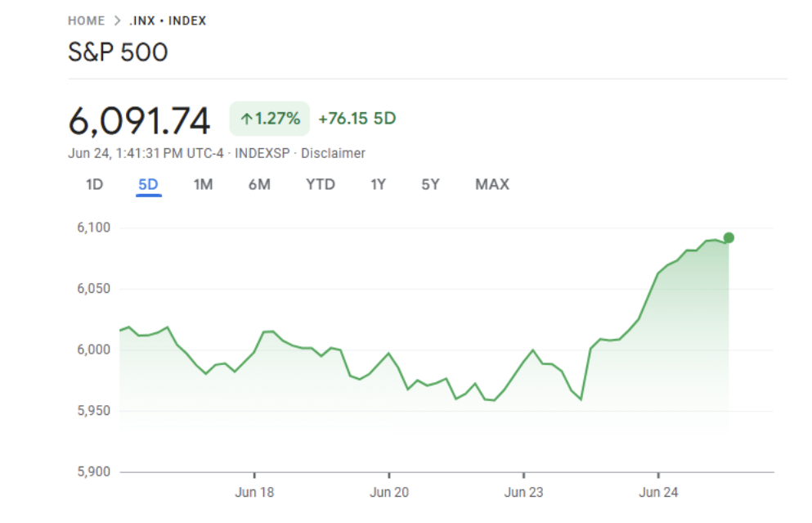Switch chart to 1M range
The width and height of the screenshot is (812, 523).
pyautogui.click(x=203, y=184)
